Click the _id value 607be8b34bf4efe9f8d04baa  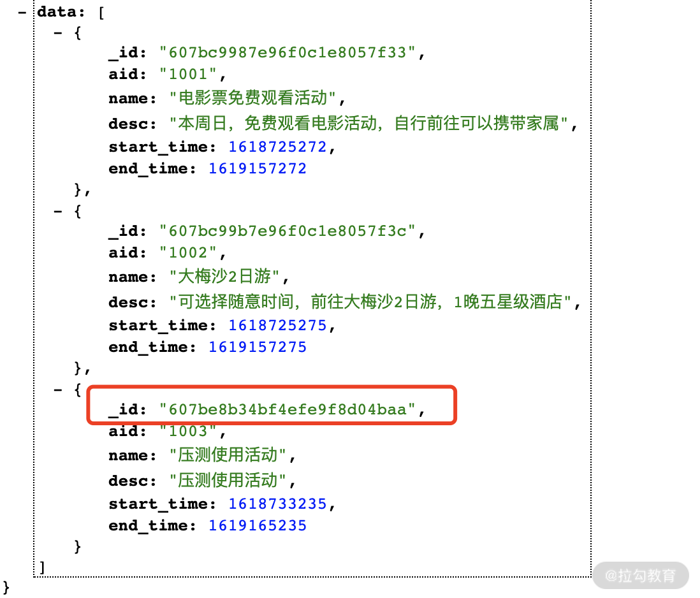pos(288,410)
